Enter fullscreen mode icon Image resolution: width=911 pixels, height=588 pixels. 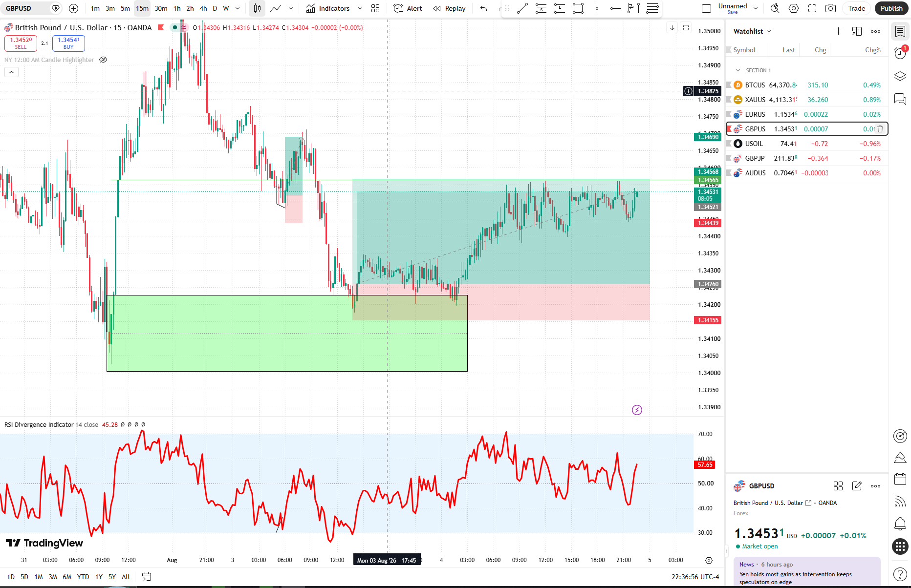[812, 8]
